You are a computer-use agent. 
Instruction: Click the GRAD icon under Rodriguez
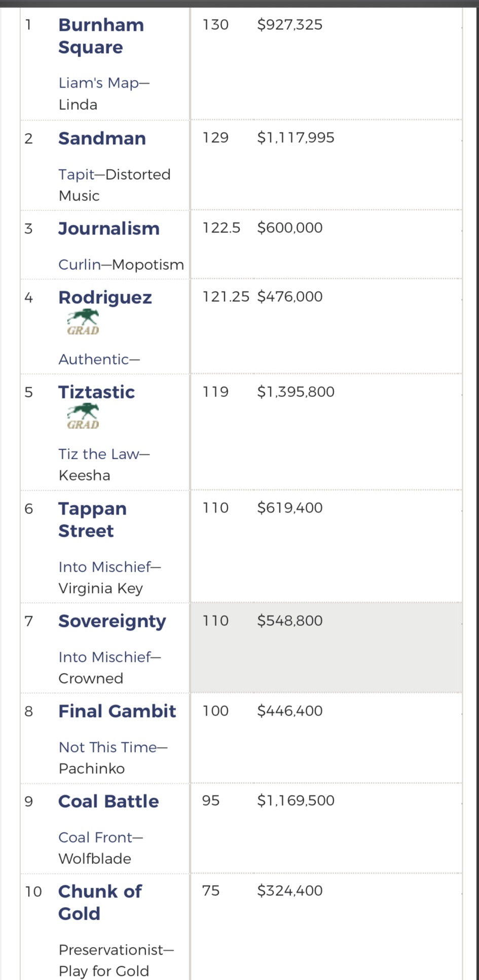[83, 323]
